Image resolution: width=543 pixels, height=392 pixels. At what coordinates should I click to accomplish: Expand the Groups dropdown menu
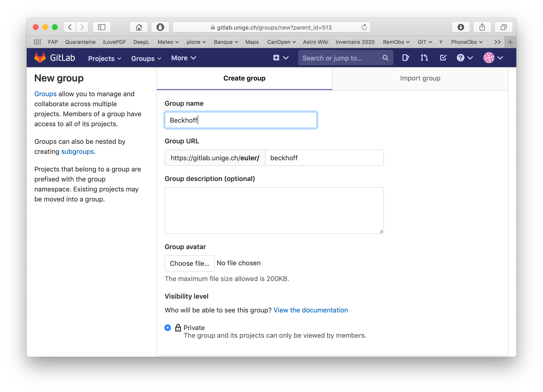click(x=146, y=58)
